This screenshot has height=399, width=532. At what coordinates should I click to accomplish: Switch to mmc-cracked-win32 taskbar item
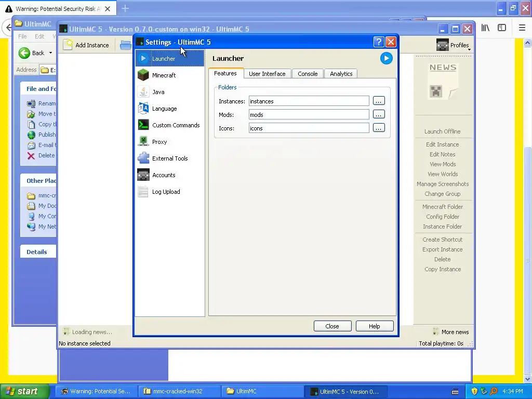(179, 391)
